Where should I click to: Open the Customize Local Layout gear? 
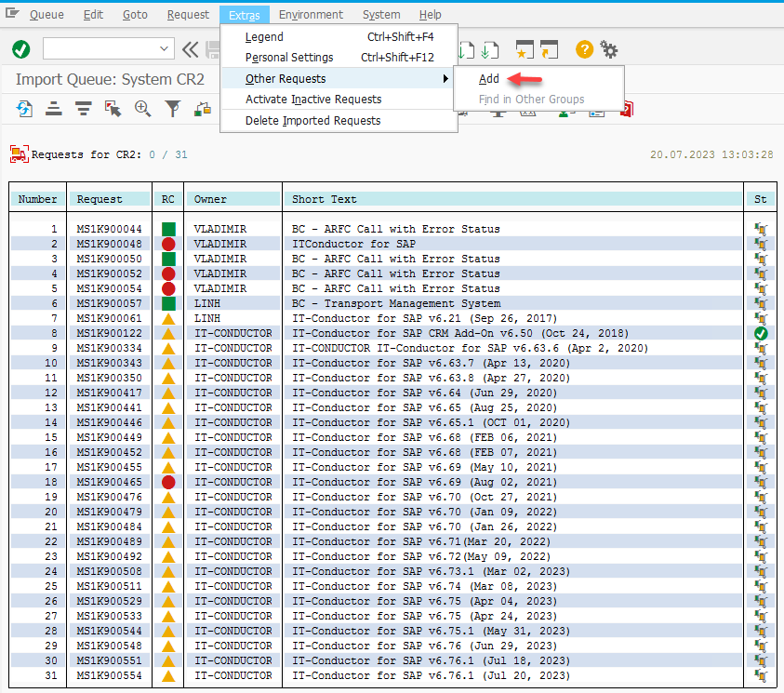pos(608,49)
